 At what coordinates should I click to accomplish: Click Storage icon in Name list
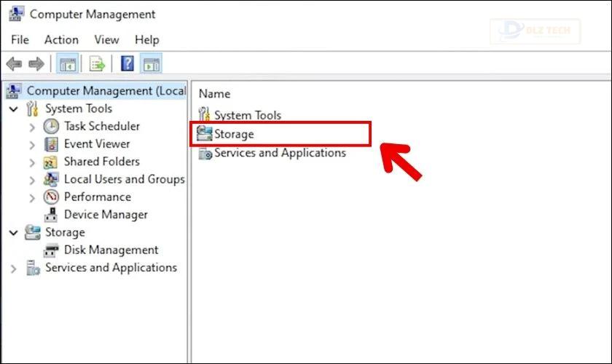click(x=204, y=134)
